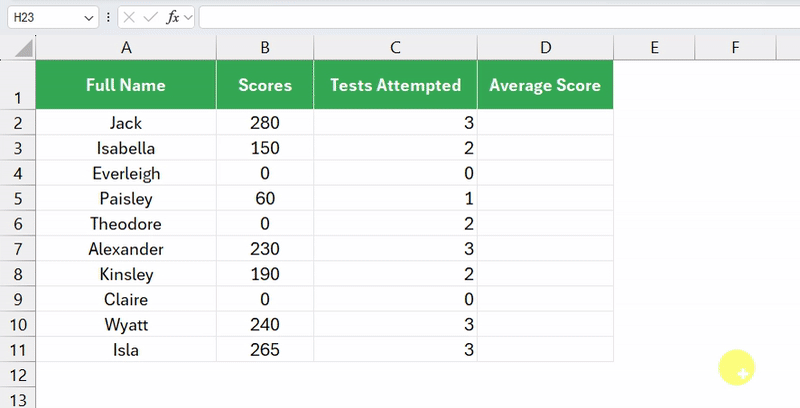Click the score 230 for Alexander
The height and width of the screenshot is (408, 800).
265,249
